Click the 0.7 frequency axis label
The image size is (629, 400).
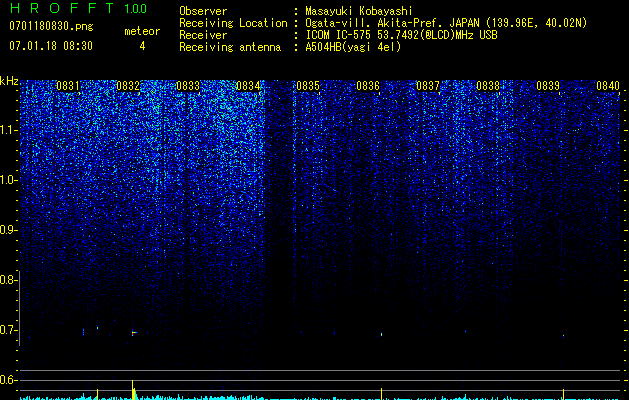8,330
